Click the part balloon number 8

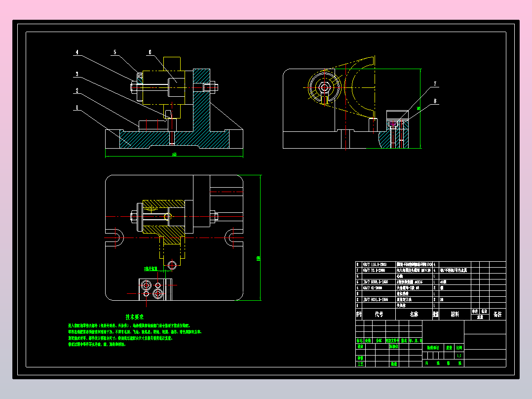[x=435, y=101]
